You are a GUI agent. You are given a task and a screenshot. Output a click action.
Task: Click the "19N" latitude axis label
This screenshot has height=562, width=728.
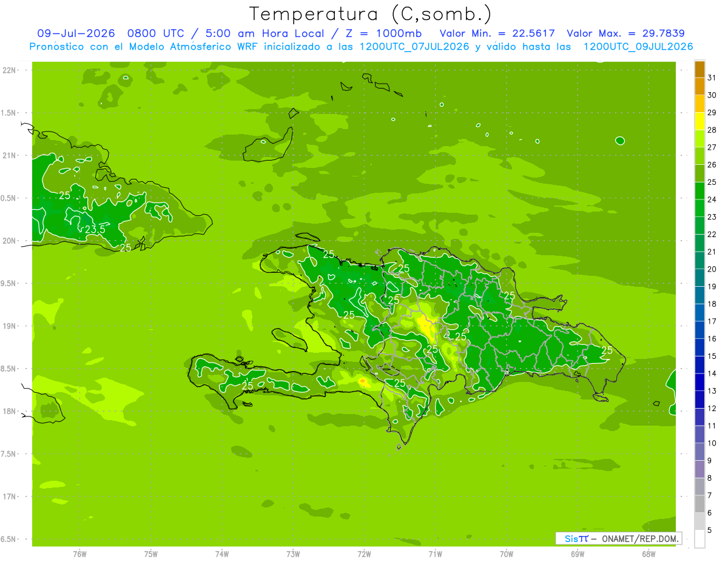tap(9, 326)
